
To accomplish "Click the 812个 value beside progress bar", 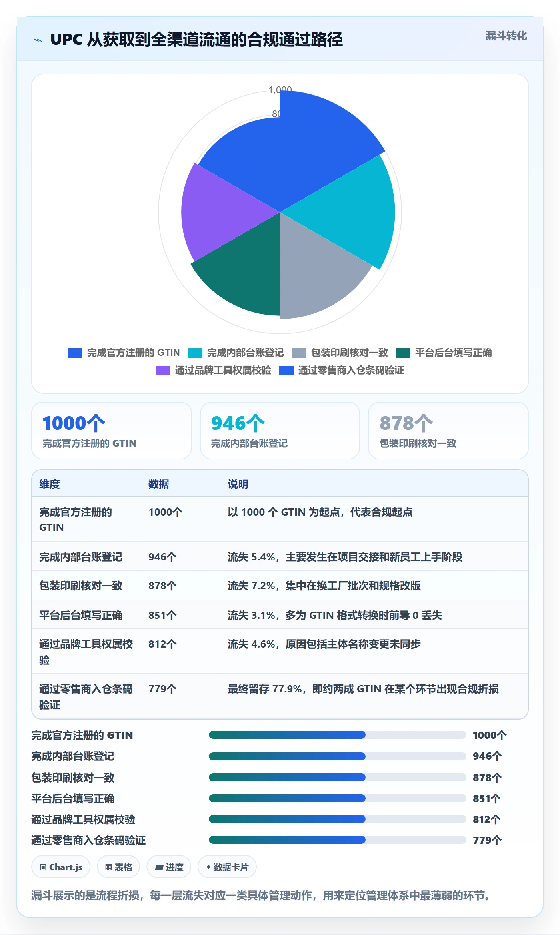I will (x=486, y=819).
